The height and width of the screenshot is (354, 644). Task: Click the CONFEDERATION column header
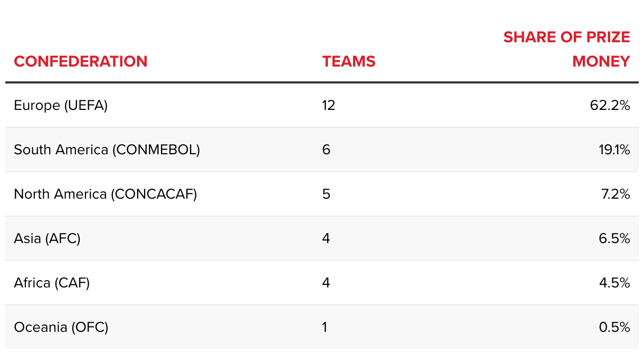click(81, 61)
